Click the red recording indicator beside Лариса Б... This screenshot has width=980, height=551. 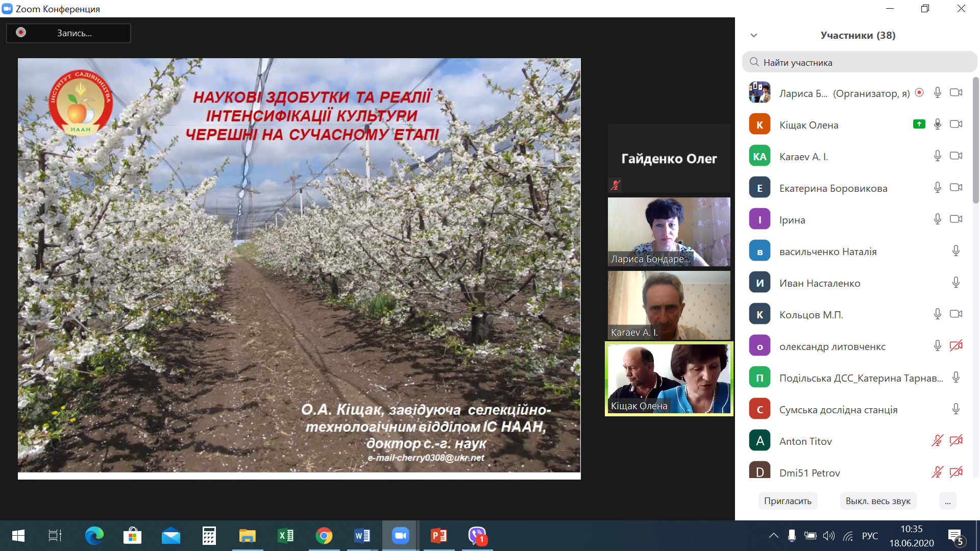click(x=919, y=93)
